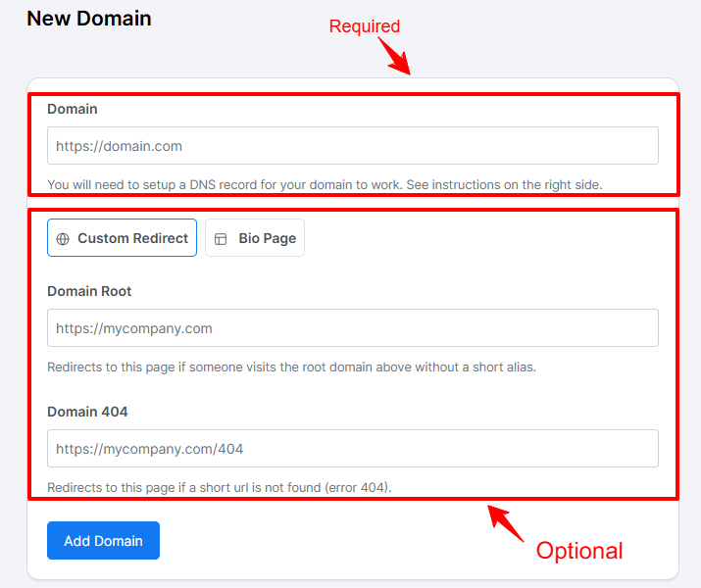
Task: Click into the Domain Root field
Action: 352,328
